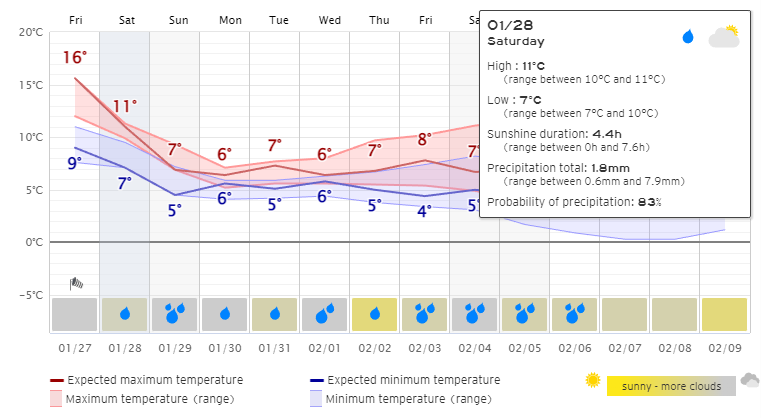Select the 01/30 date label on axis

(225, 348)
